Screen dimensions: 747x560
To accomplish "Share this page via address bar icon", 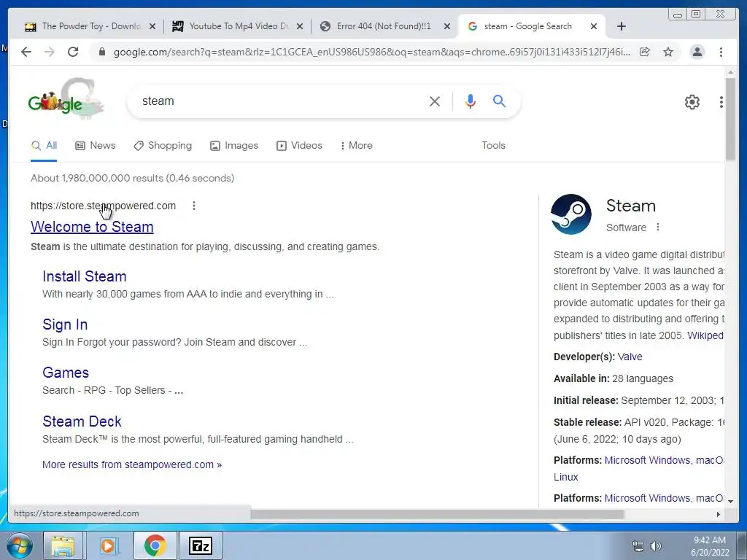I will (x=645, y=52).
